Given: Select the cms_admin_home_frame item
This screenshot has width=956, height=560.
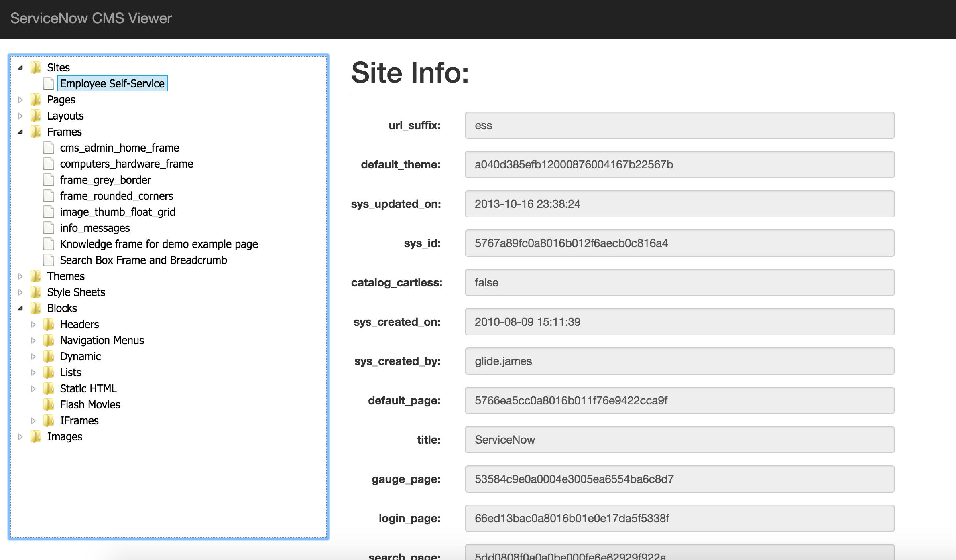Looking at the screenshot, I should 119,148.
